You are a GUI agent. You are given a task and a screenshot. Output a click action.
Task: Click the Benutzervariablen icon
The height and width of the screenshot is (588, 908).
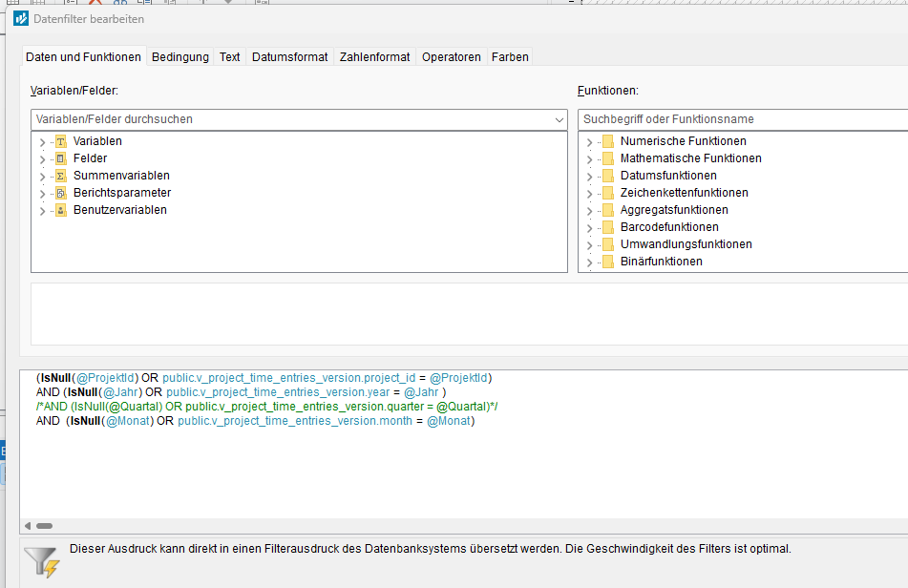[61, 210]
